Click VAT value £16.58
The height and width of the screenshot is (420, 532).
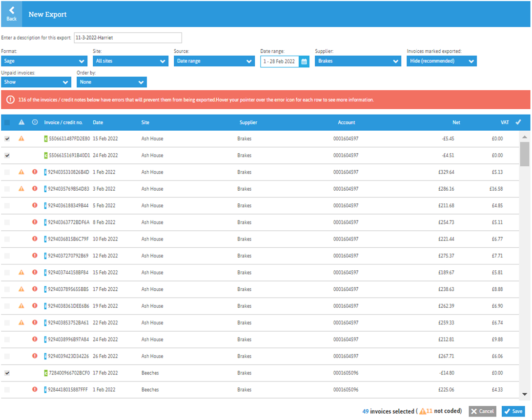496,189
